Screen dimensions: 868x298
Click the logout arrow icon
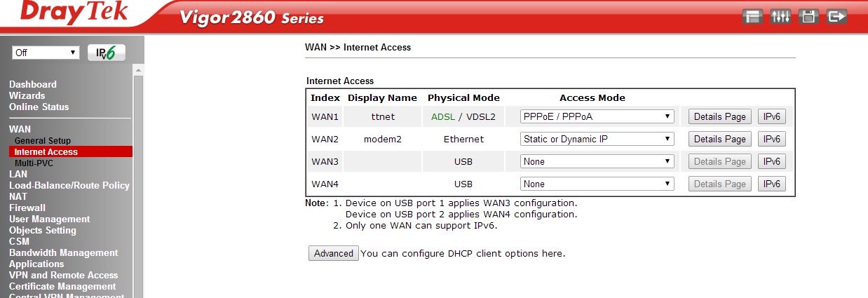pos(836,17)
